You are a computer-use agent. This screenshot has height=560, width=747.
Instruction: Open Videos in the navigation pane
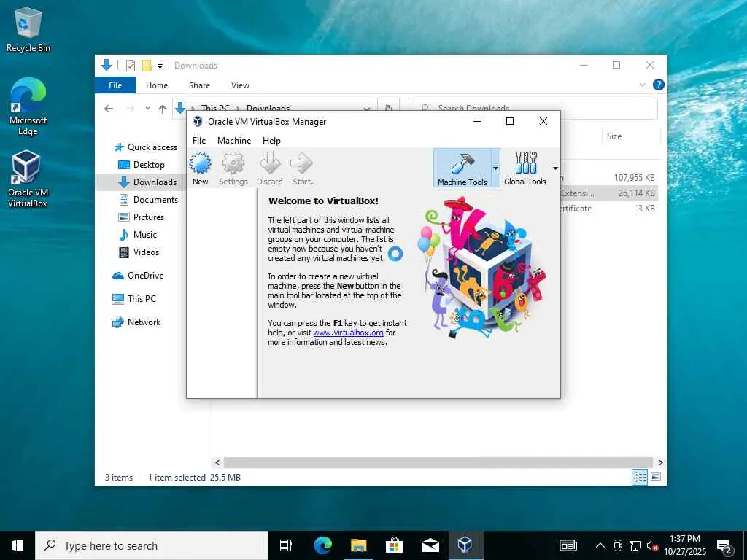[x=139, y=252]
